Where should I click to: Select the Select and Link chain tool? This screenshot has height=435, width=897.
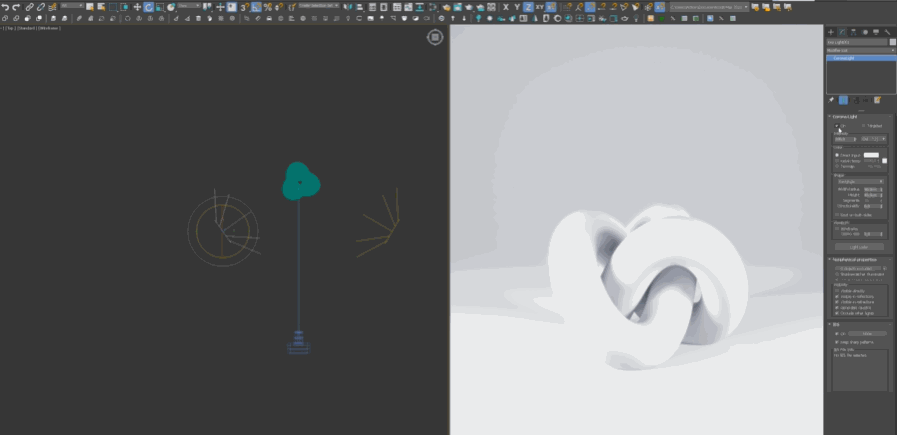(x=30, y=7)
